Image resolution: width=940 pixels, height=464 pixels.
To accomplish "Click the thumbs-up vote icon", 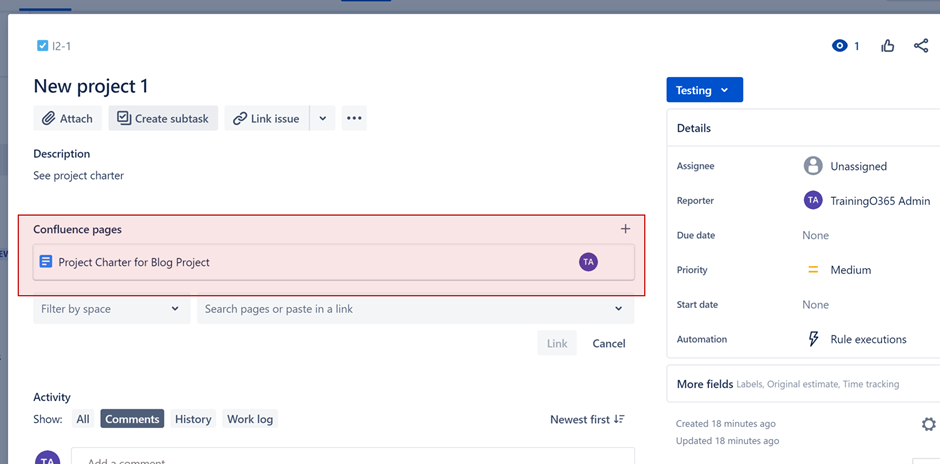I will point(887,46).
